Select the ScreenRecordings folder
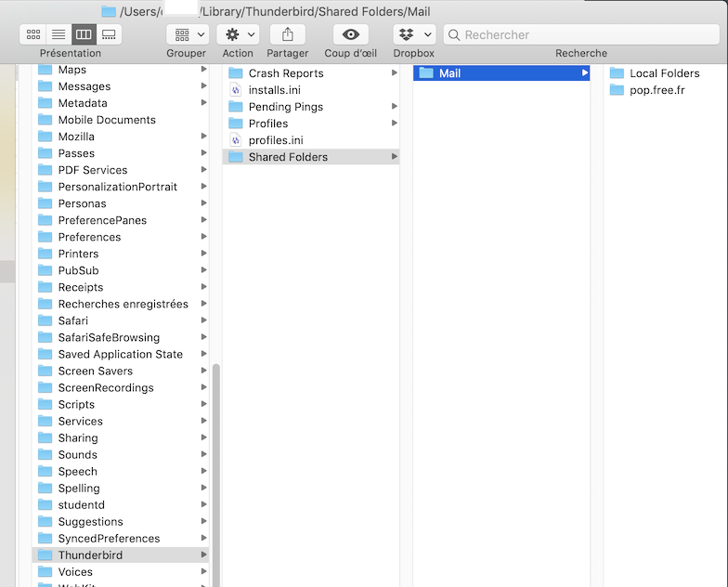Viewport: 728px width, 587px height. [121, 387]
